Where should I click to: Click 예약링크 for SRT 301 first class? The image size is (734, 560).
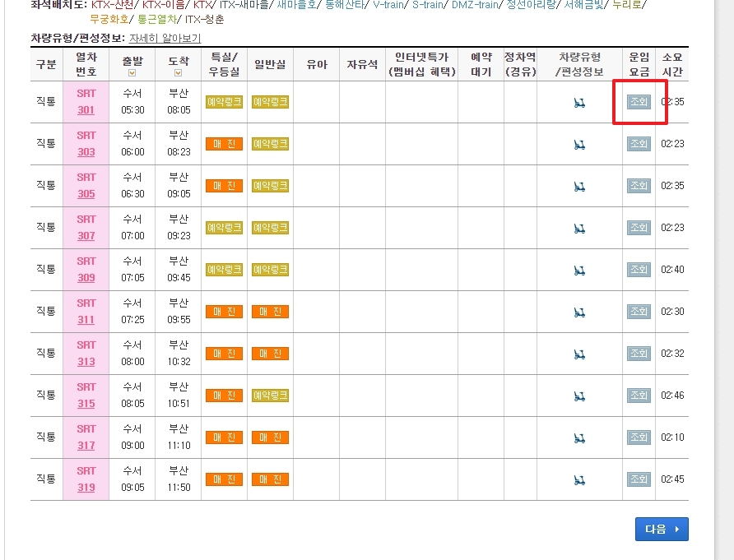pyautogui.click(x=223, y=101)
